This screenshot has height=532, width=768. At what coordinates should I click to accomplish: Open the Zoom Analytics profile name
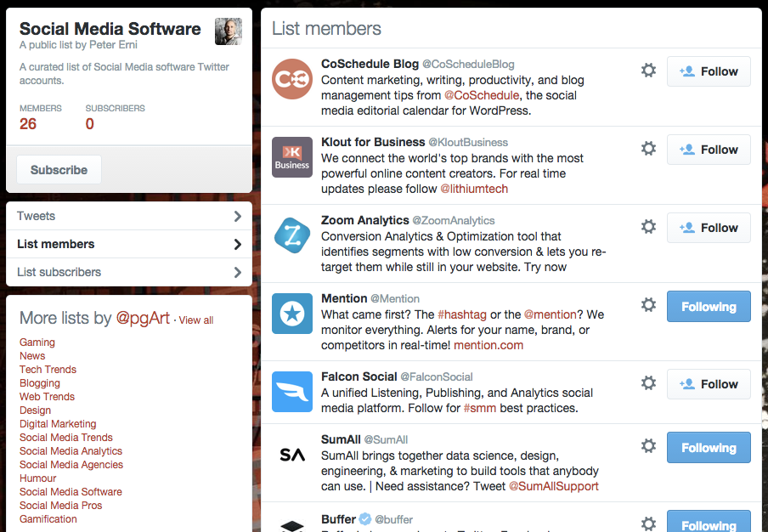[365, 220]
